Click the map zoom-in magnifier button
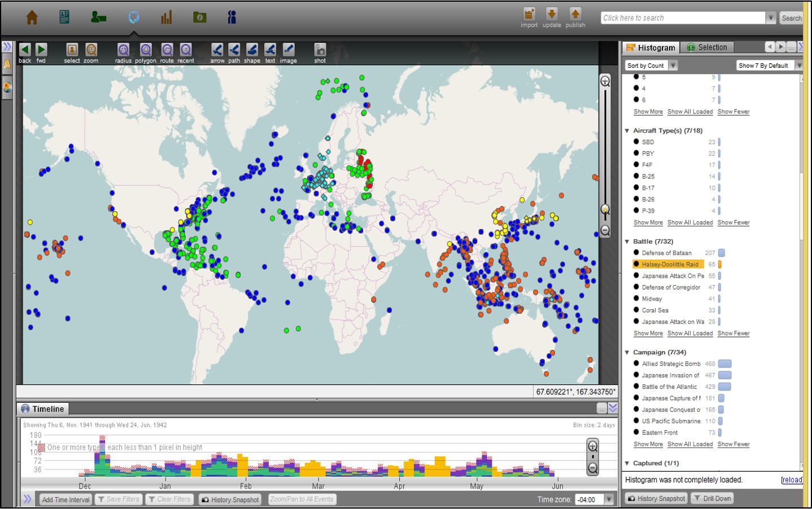Image resolution: width=812 pixels, height=509 pixels. pyautogui.click(x=605, y=81)
